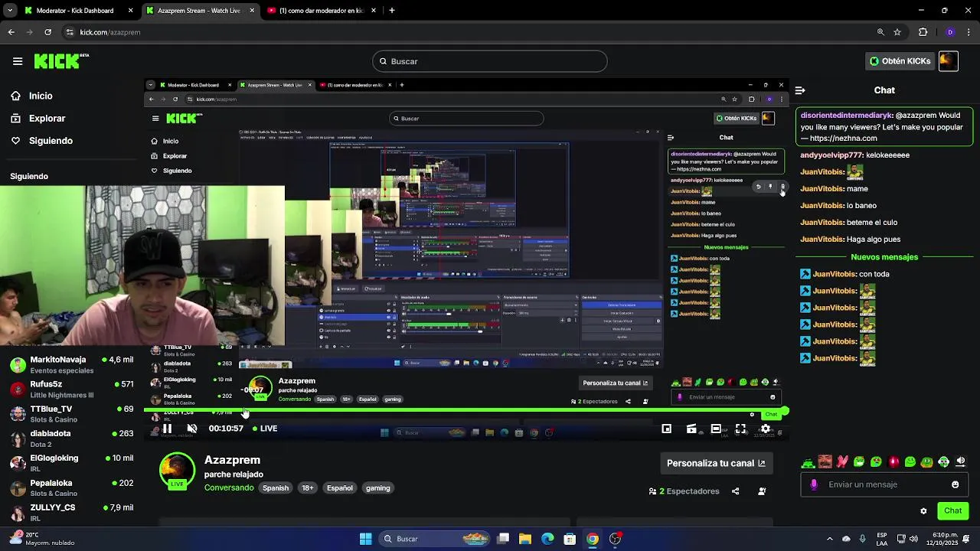Open the Conversando category link
This screenshot has height=551, width=980.
229,487
